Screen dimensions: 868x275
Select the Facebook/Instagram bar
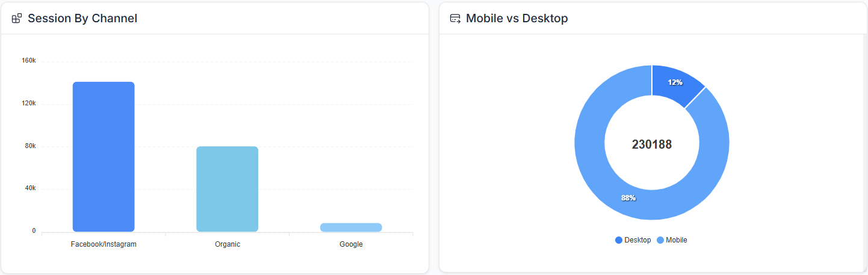104,156
